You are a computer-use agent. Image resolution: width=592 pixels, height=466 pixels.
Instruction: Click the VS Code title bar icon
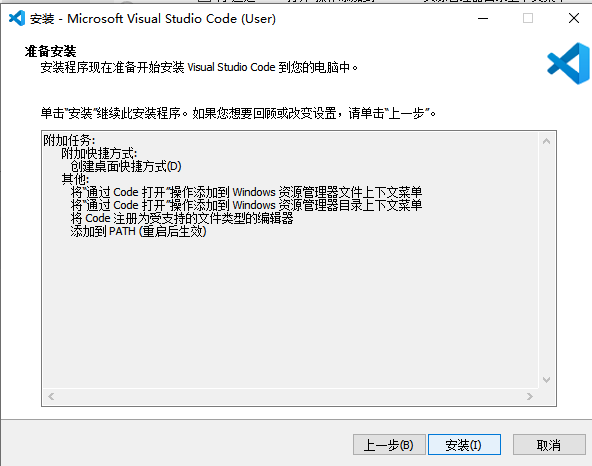[17, 18]
